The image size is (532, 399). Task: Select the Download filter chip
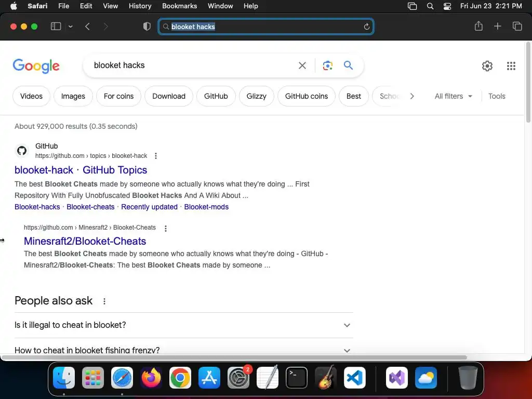[169, 96]
